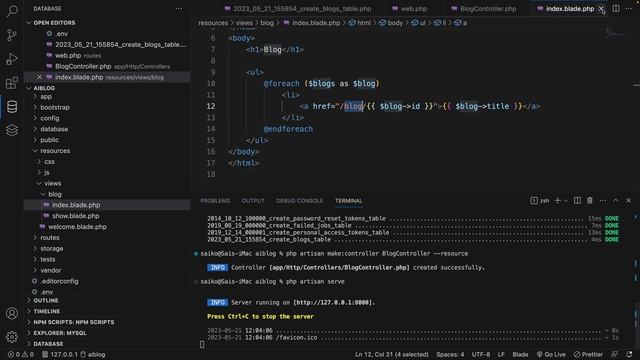Viewport: 640px width, 360px height.
Task: Change the UTF-8 encoding
Action: [481, 354]
